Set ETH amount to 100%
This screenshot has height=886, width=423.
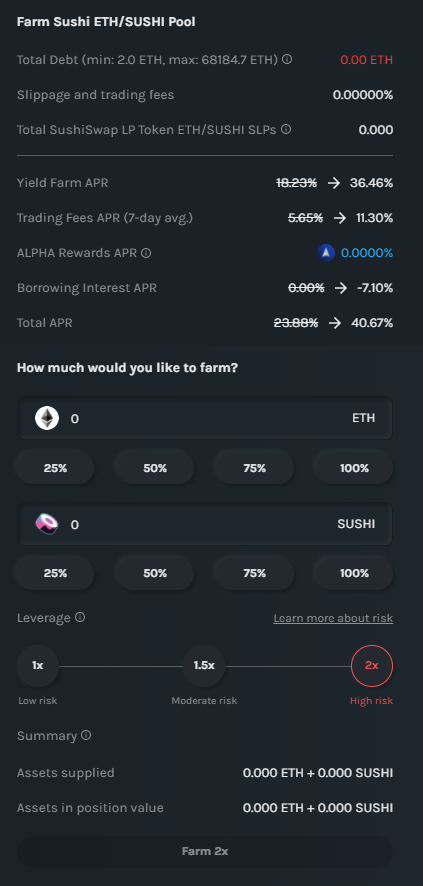point(354,468)
